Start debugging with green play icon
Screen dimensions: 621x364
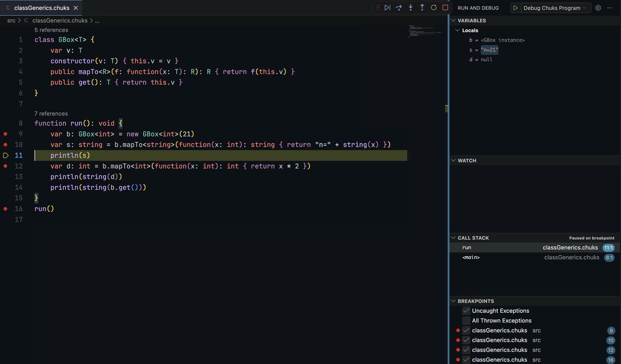(515, 8)
